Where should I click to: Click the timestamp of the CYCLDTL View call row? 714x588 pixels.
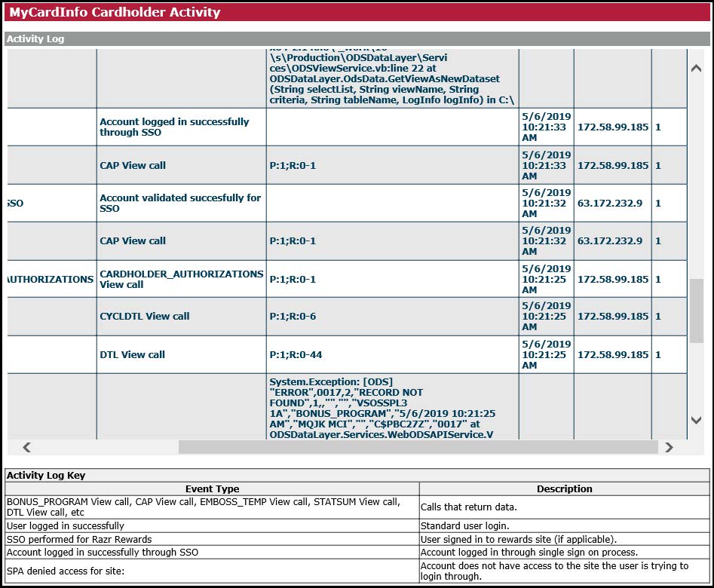pos(546,316)
